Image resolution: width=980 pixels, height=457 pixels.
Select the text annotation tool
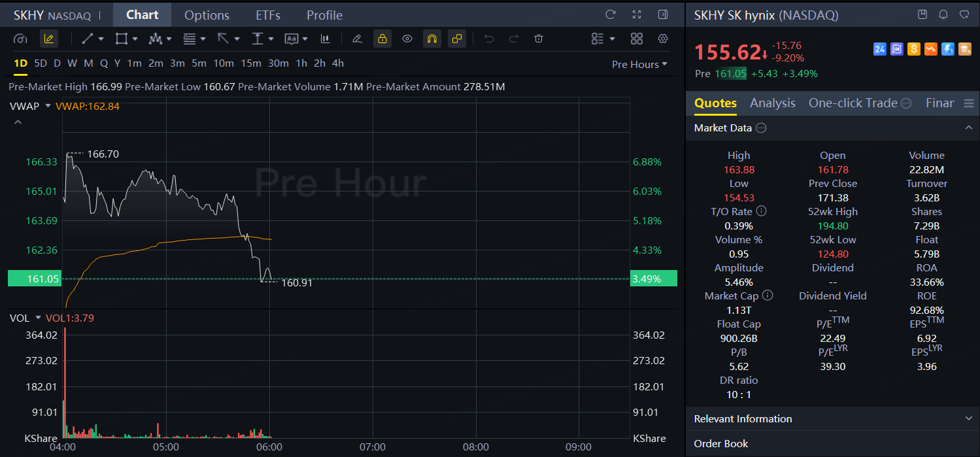[x=292, y=39]
